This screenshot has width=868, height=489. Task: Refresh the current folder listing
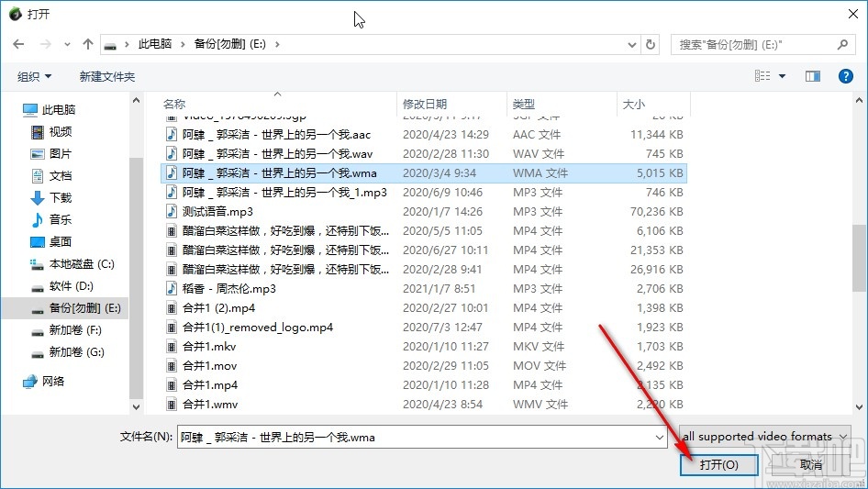point(651,44)
